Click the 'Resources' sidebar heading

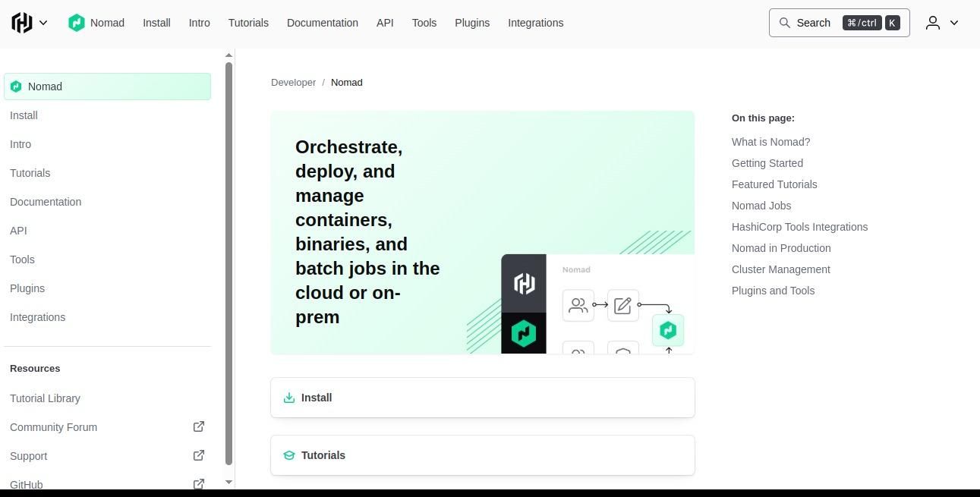tap(35, 369)
